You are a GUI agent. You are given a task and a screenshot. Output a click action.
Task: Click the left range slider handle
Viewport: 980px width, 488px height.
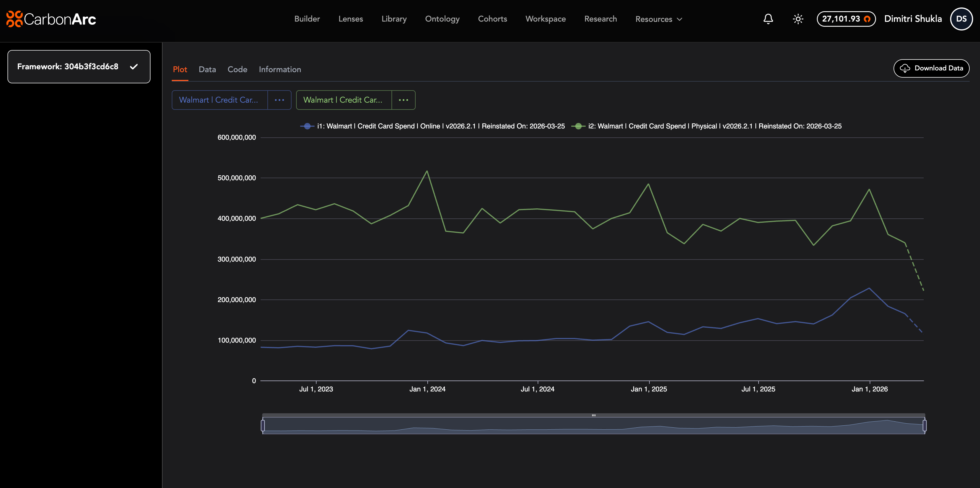click(x=263, y=425)
